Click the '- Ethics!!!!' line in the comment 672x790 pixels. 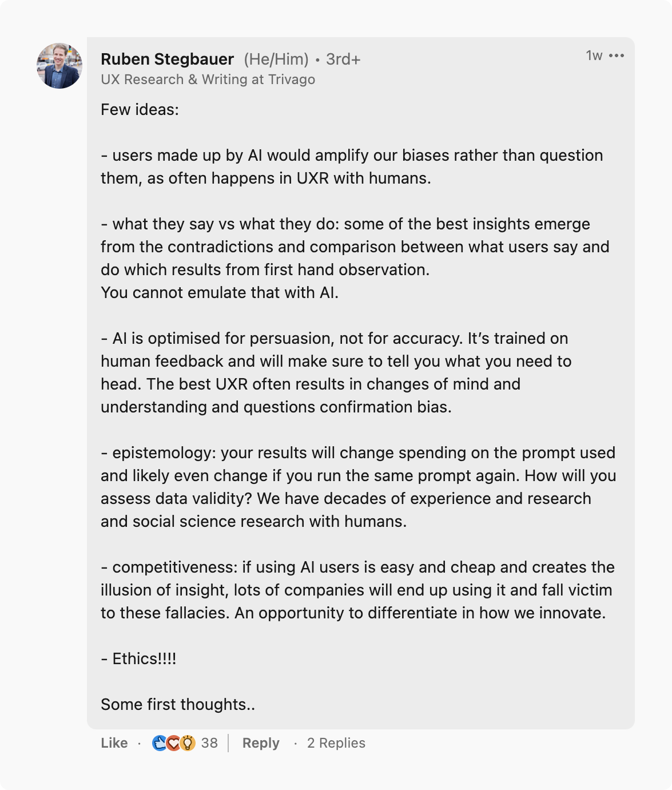click(138, 658)
